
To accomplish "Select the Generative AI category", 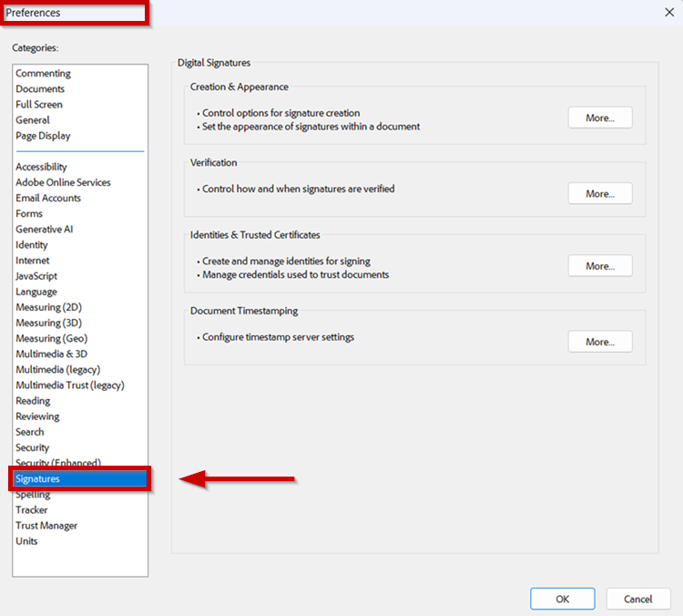I will (x=45, y=230).
